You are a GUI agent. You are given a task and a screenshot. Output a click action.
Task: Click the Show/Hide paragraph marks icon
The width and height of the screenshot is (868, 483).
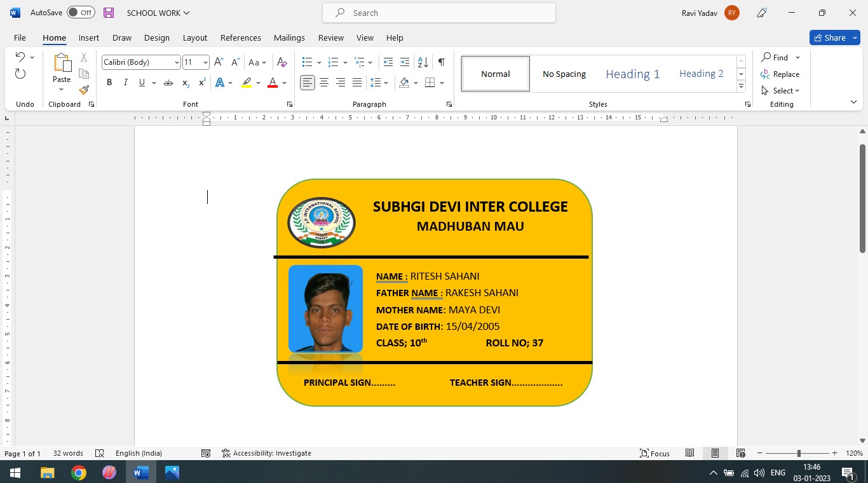(x=441, y=62)
